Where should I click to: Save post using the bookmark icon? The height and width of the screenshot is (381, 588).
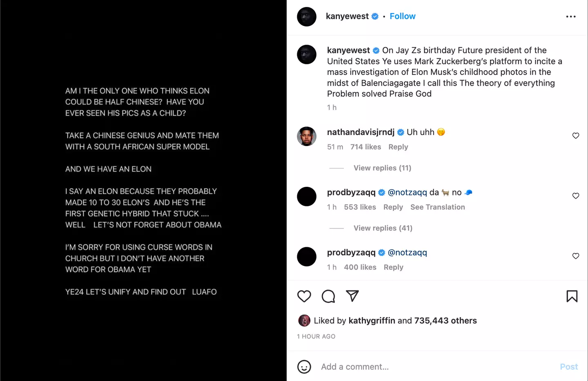[x=572, y=296]
